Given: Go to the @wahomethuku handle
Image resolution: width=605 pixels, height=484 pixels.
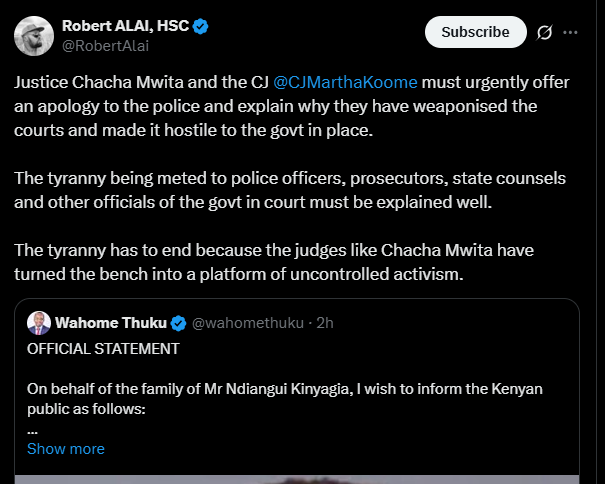Looking at the screenshot, I should click(248, 323).
